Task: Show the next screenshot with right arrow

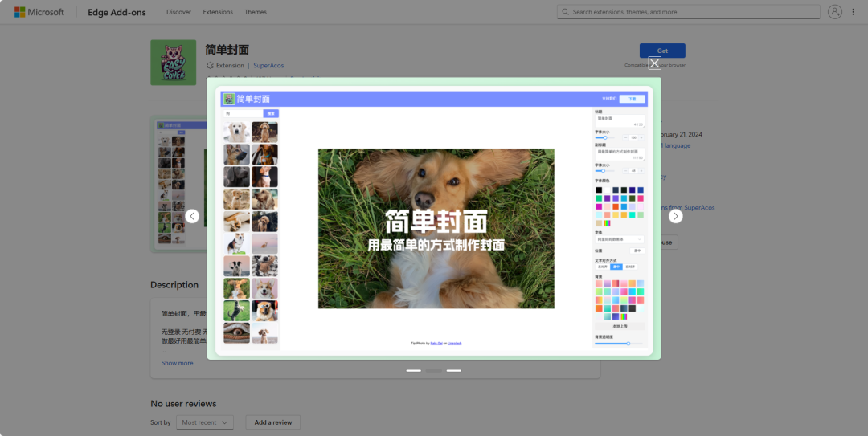Action: point(675,216)
